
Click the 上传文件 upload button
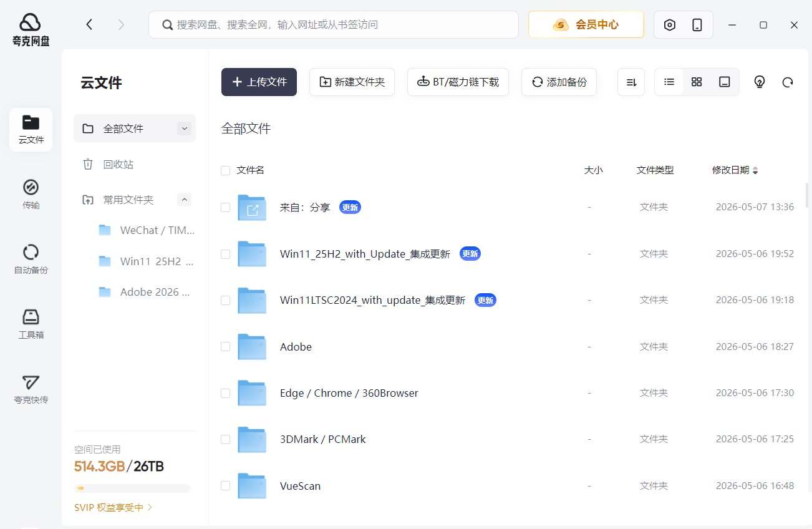[x=259, y=82]
